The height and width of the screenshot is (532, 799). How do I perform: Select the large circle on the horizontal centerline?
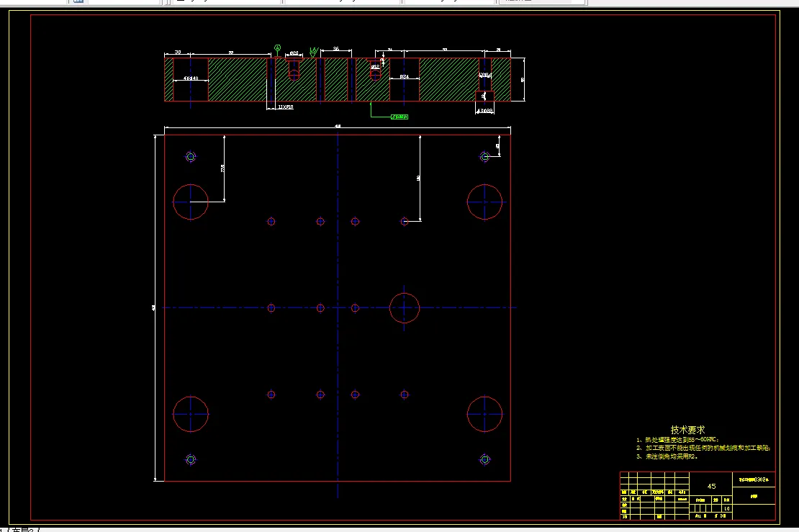tap(404, 308)
